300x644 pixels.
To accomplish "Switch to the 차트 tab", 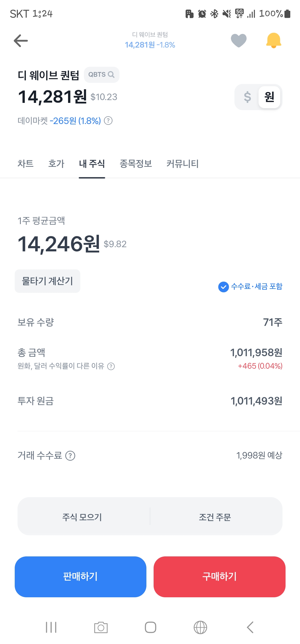I will [25, 164].
